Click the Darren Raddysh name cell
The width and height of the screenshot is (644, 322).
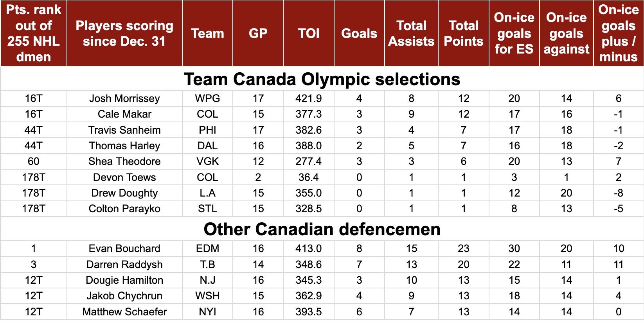(124, 265)
